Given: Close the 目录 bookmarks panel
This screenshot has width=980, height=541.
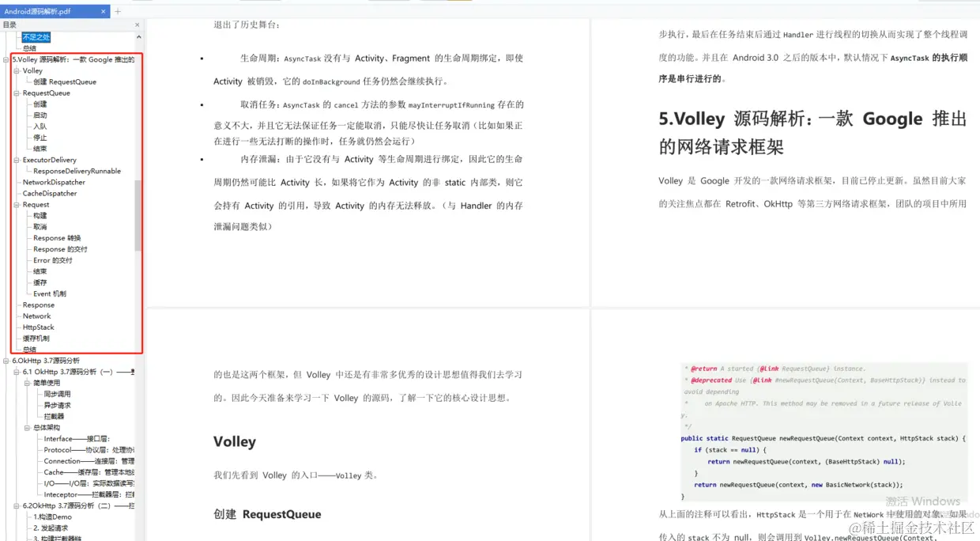Looking at the screenshot, I should coord(139,25).
